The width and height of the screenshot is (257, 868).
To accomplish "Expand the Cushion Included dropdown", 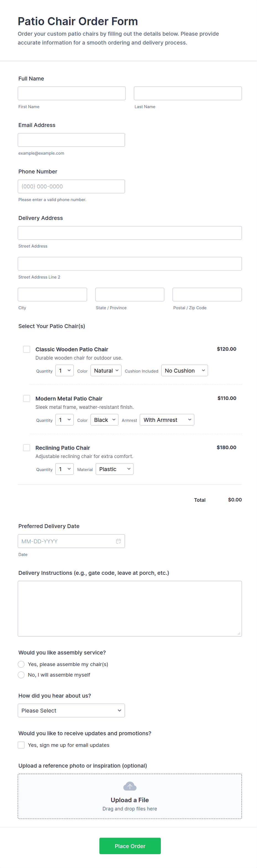I will pos(184,371).
